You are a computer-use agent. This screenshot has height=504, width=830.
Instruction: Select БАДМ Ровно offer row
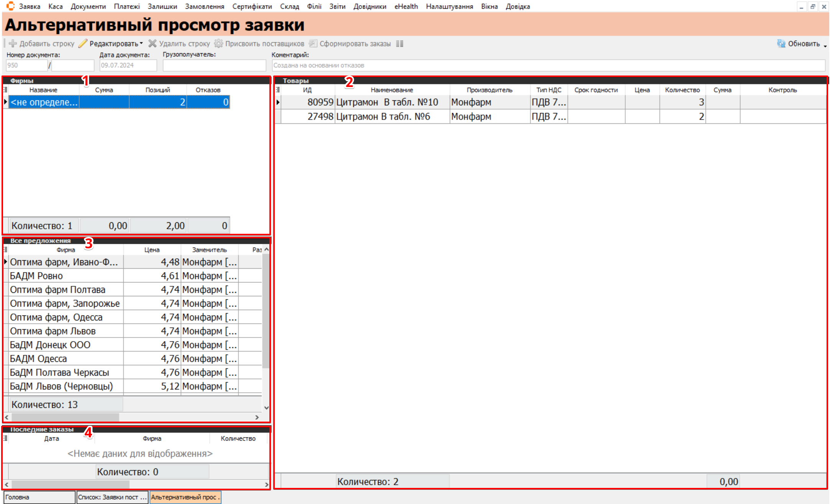point(65,276)
